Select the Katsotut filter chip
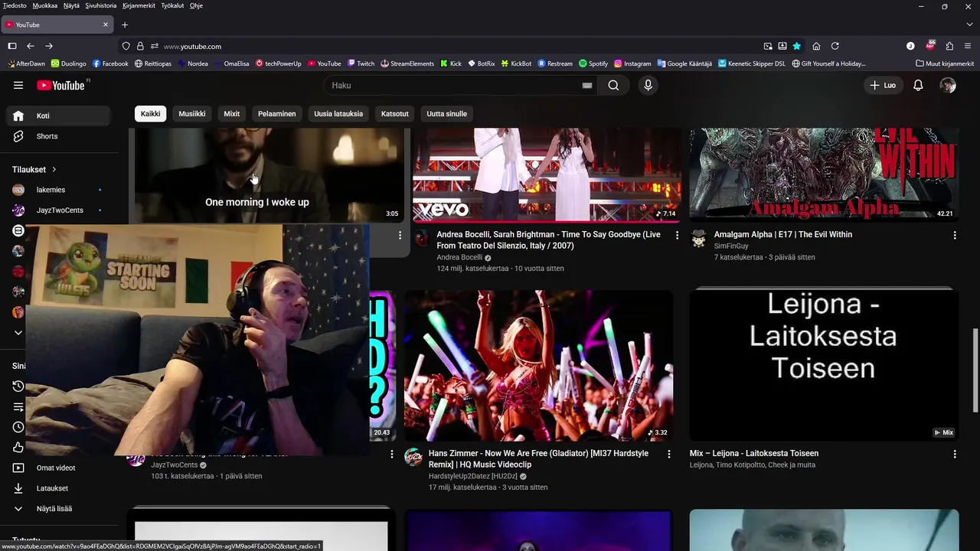Image resolution: width=980 pixels, height=551 pixels. point(395,113)
